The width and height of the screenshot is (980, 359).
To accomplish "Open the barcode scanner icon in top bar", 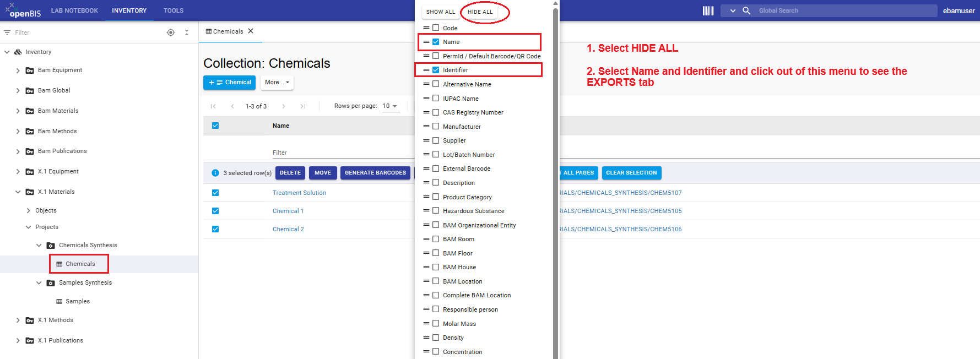I will pyautogui.click(x=708, y=10).
